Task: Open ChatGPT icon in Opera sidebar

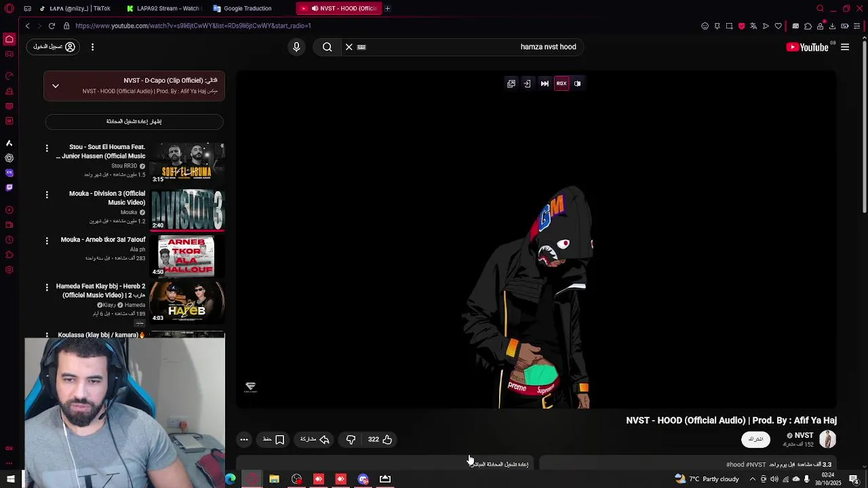Action: pyautogui.click(x=9, y=157)
